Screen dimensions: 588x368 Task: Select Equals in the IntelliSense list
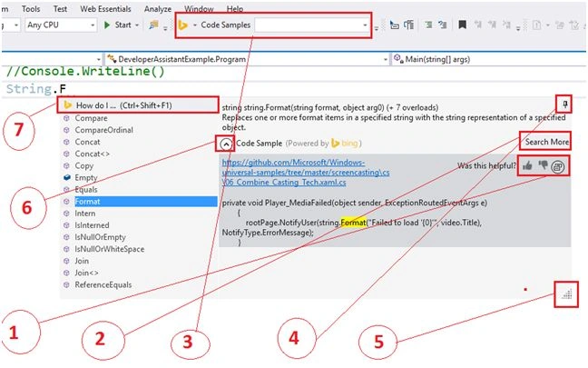pos(86,190)
